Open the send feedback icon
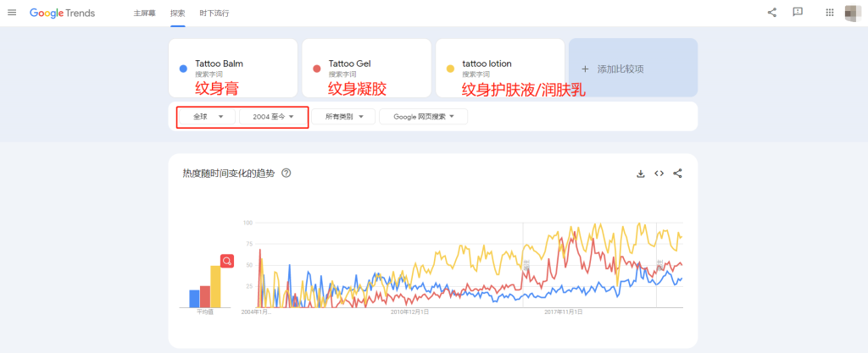This screenshot has height=353, width=868. click(x=798, y=12)
